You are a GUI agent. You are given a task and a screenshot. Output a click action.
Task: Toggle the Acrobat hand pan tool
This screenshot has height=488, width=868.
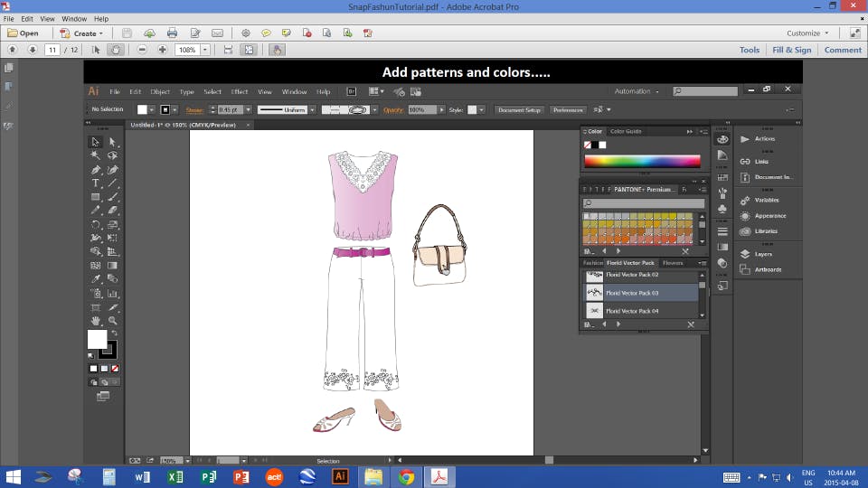click(115, 50)
